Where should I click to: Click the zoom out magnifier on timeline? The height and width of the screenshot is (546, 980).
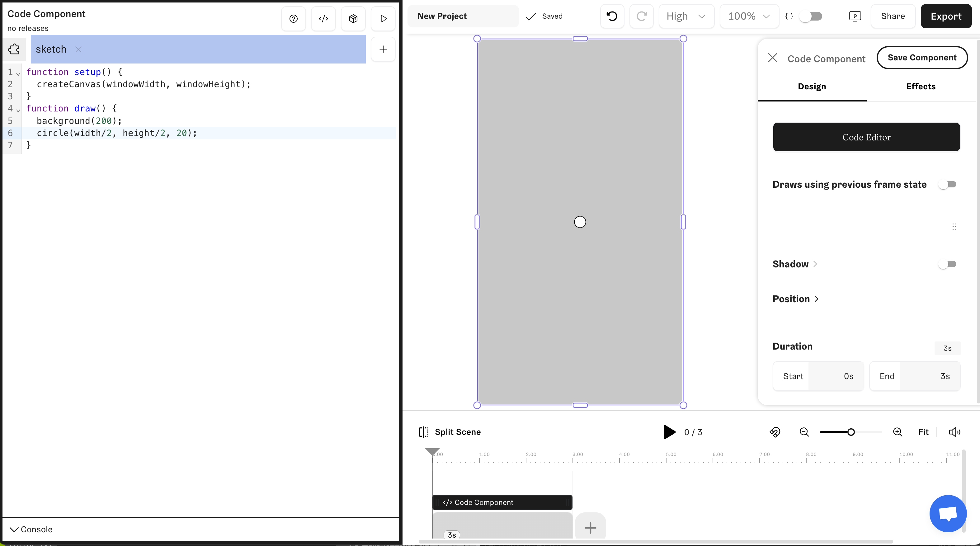pos(804,432)
